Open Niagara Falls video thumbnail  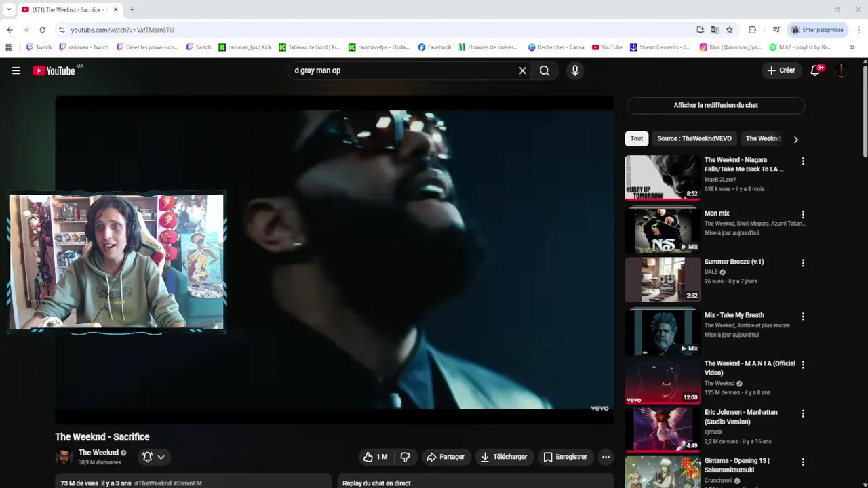663,177
